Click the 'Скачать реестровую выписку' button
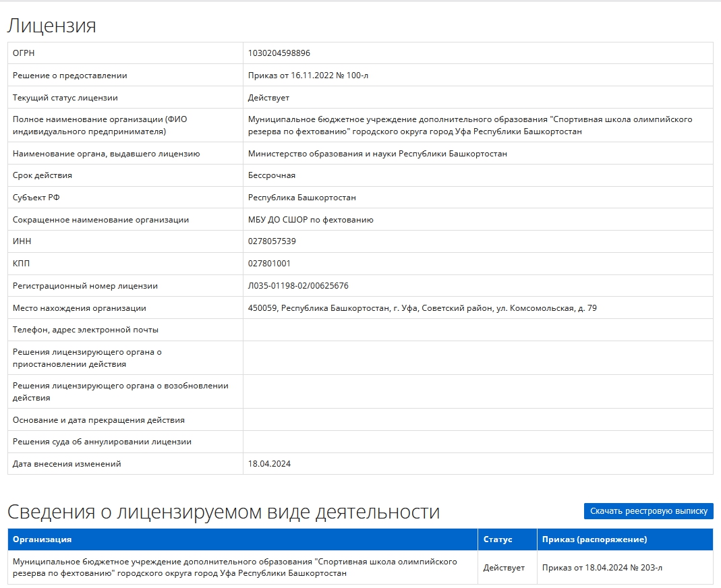 click(x=648, y=510)
